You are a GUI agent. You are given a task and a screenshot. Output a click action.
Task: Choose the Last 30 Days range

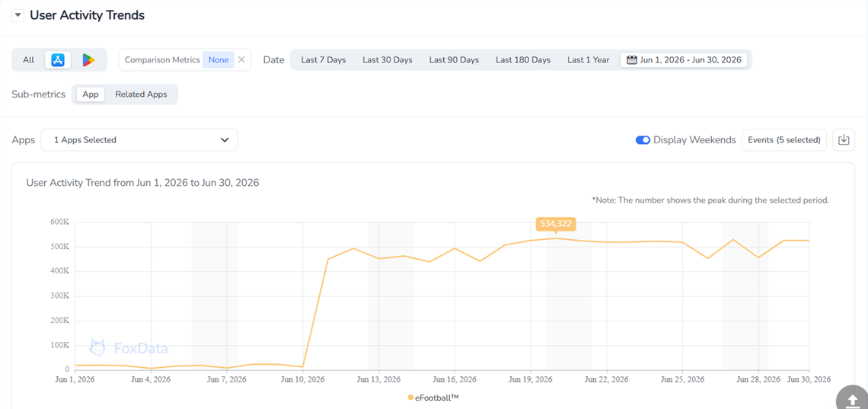click(x=388, y=59)
